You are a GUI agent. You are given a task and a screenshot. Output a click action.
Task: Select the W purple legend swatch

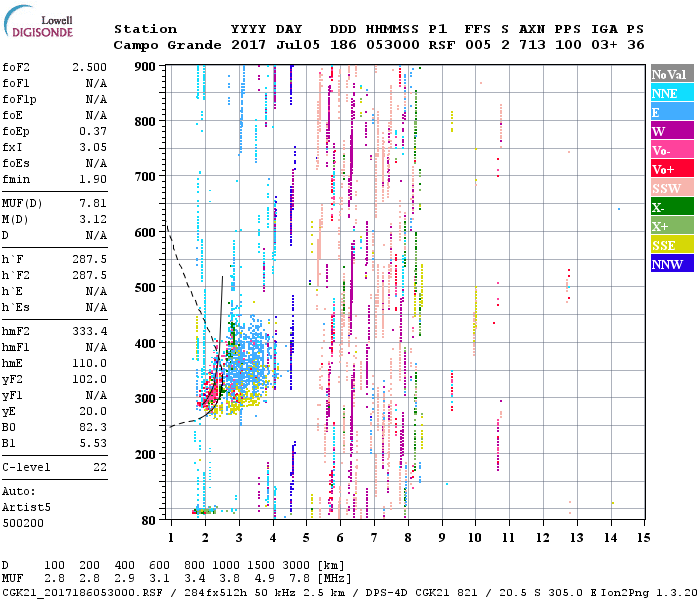point(671,131)
